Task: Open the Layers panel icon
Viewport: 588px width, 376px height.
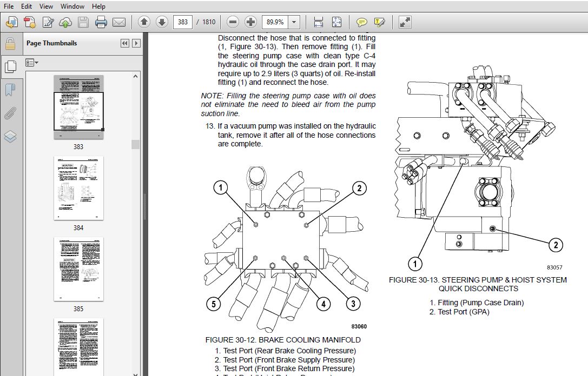Action: [x=10, y=136]
